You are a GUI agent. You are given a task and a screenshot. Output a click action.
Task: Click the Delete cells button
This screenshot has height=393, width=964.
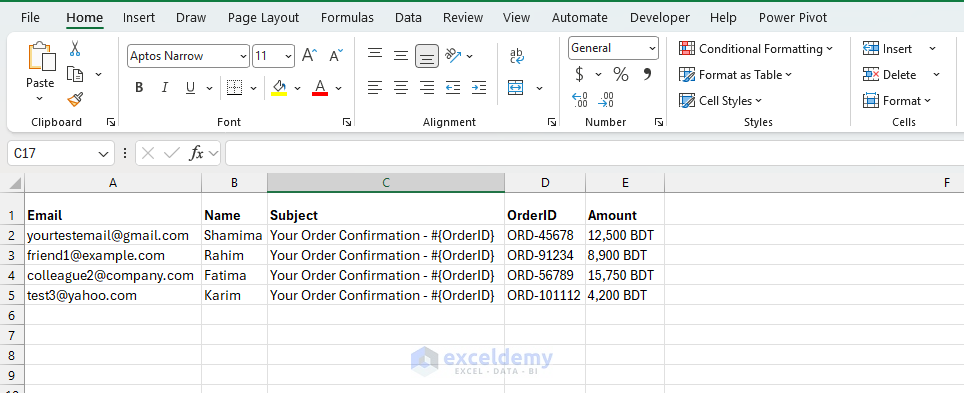tap(890, 74)
